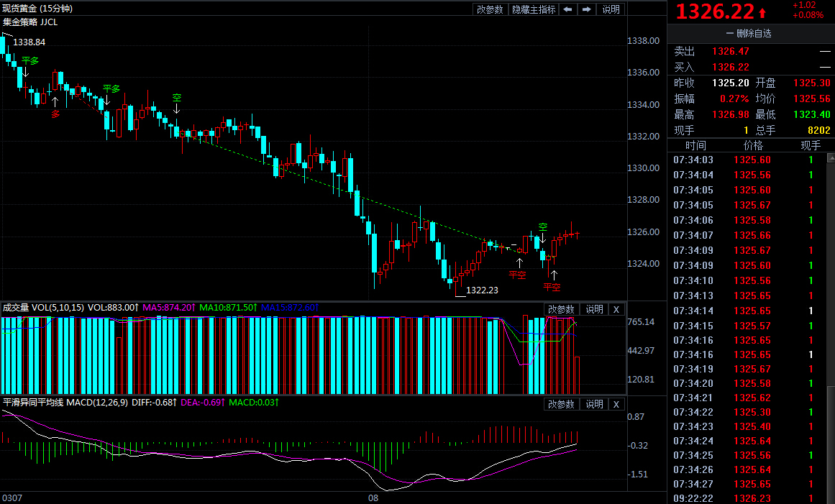
Task: Click the MA5:874.20 volume legend
Action: click(x=169, y=307)
